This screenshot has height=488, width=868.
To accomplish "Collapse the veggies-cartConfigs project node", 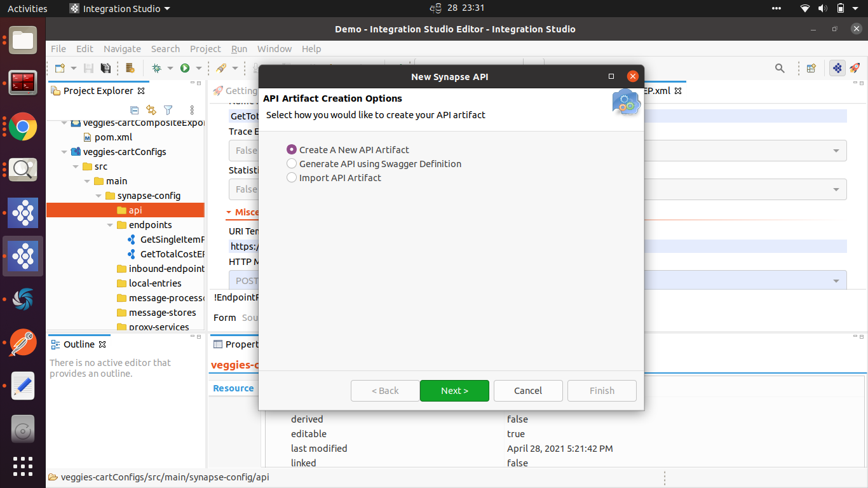I will pyautogui.click(x=64, y=152).
